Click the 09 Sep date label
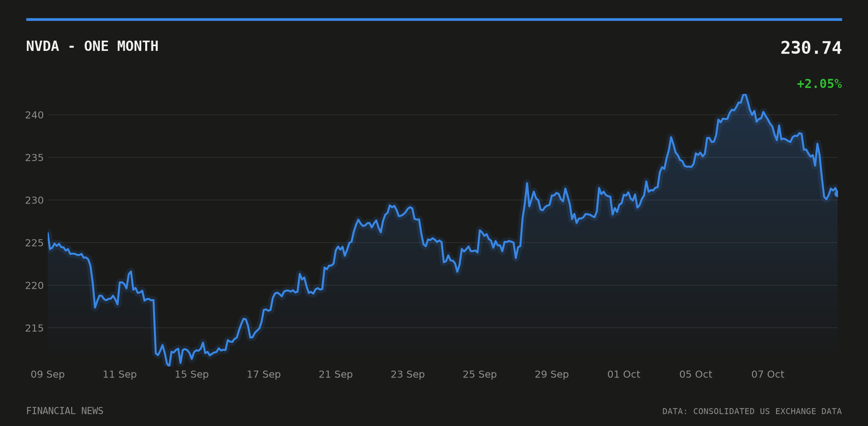The width and height of the screenshot is (868, 426). [x=48, y=374]
